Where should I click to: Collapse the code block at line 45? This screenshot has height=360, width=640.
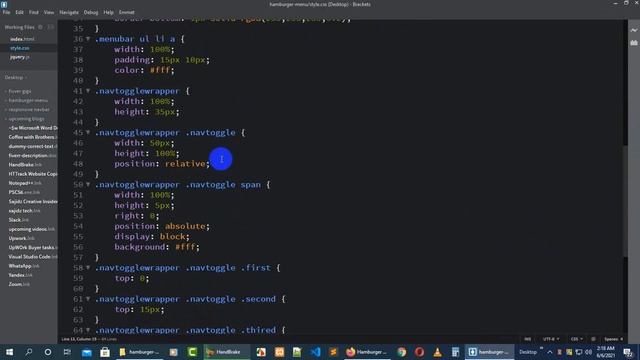tap(88, 132)
